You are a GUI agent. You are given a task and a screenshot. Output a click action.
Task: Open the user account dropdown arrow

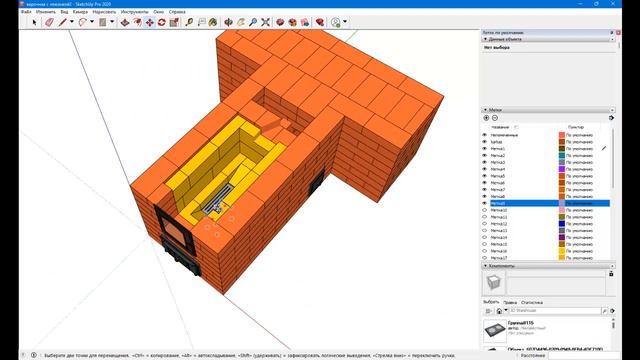click(345, 22)
